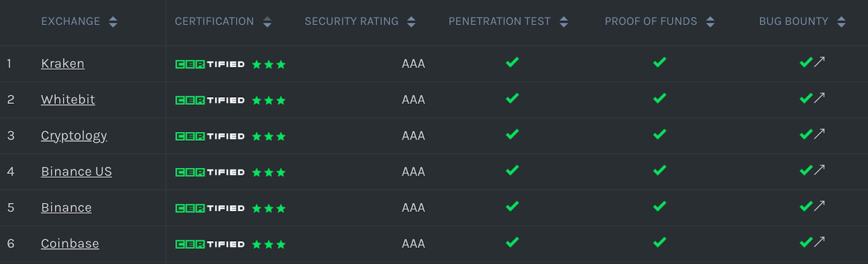Open the Whitebit exchange link
Image resolution: width=868 pixels, height=264 pixels.
coord(68,99)
